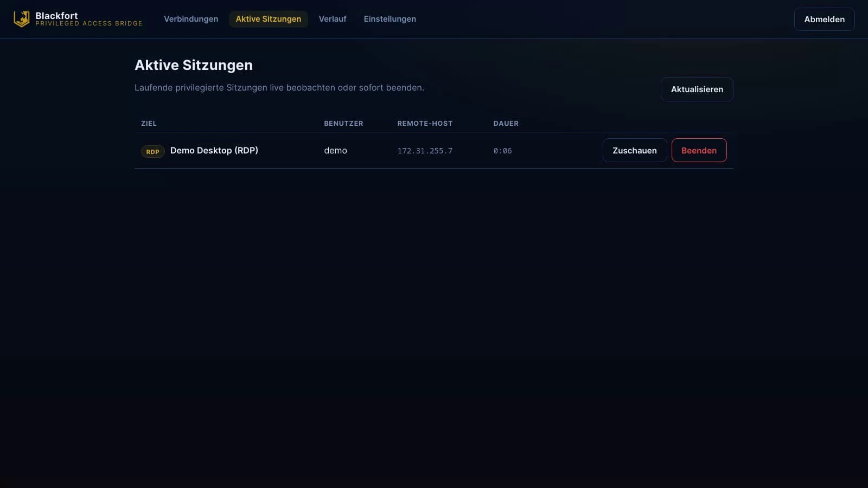Click the RDP badge in the session row

point(152,151)
